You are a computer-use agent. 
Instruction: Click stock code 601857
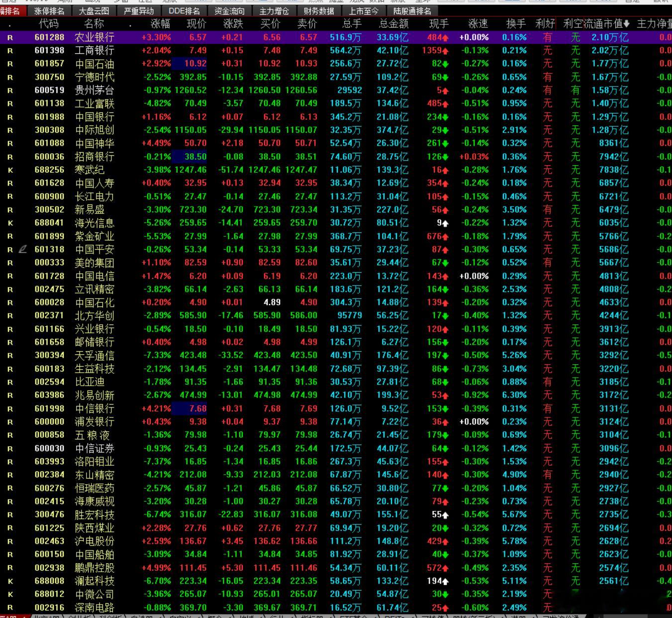pos(49,64)
